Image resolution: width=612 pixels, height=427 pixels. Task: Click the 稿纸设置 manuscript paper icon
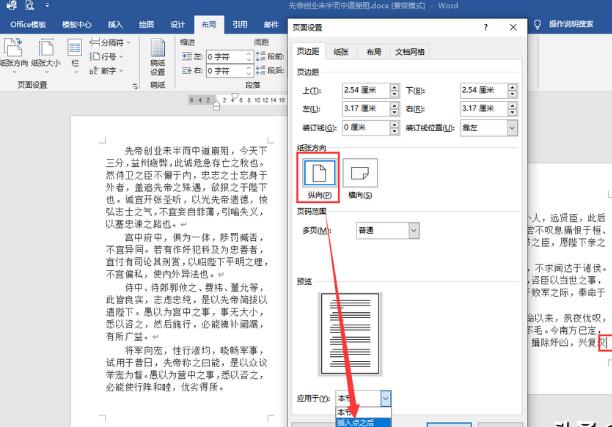[x=157, y=60]
